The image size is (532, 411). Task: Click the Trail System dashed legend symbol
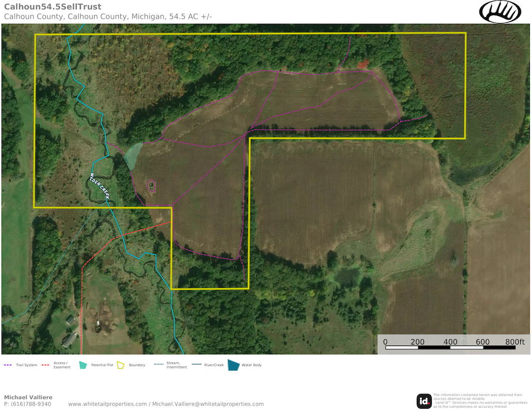7,365
